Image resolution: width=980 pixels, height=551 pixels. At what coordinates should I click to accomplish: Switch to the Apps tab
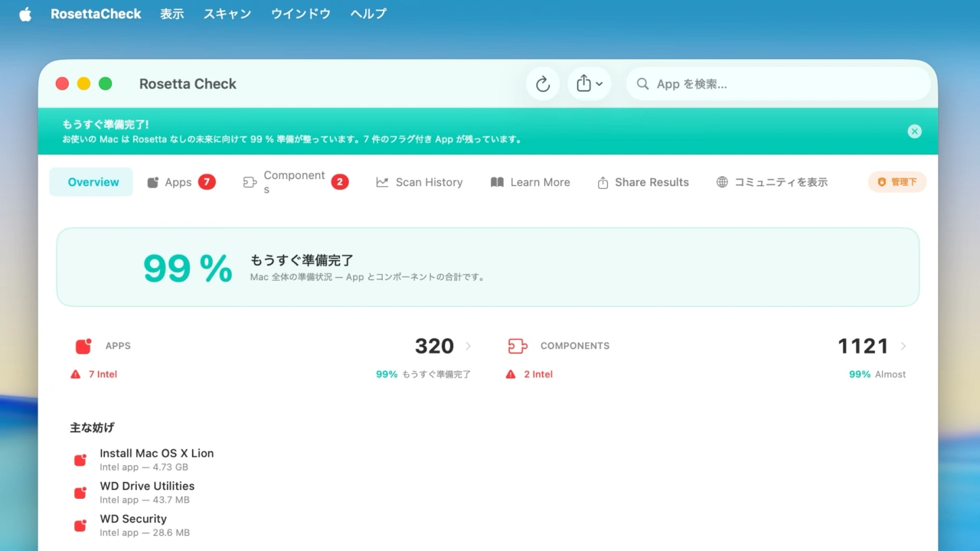(x=182, y=182)
